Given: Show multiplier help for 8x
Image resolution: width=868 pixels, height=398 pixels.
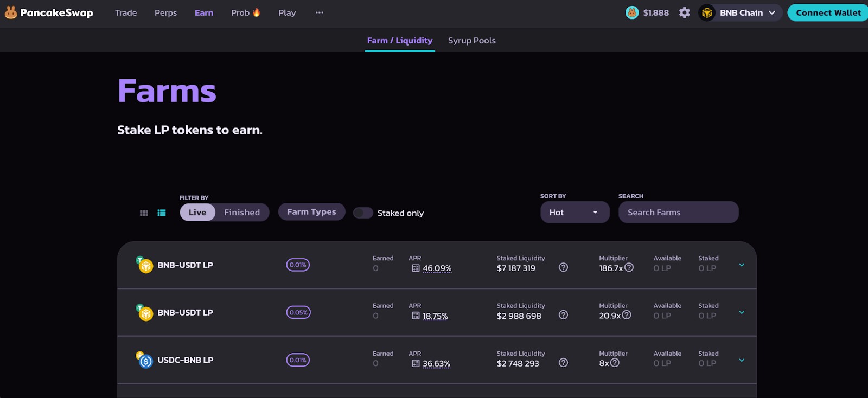Looking at the screenshot, I should click(615, 363).
